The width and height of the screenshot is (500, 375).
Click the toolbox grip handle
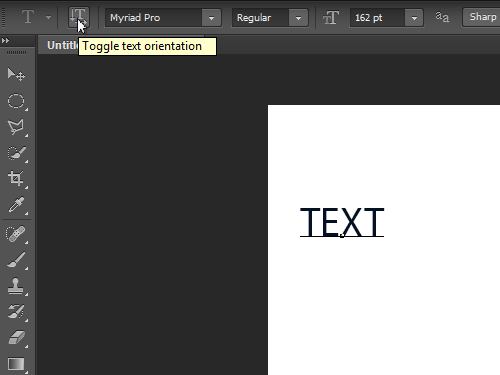click(16, 53)
